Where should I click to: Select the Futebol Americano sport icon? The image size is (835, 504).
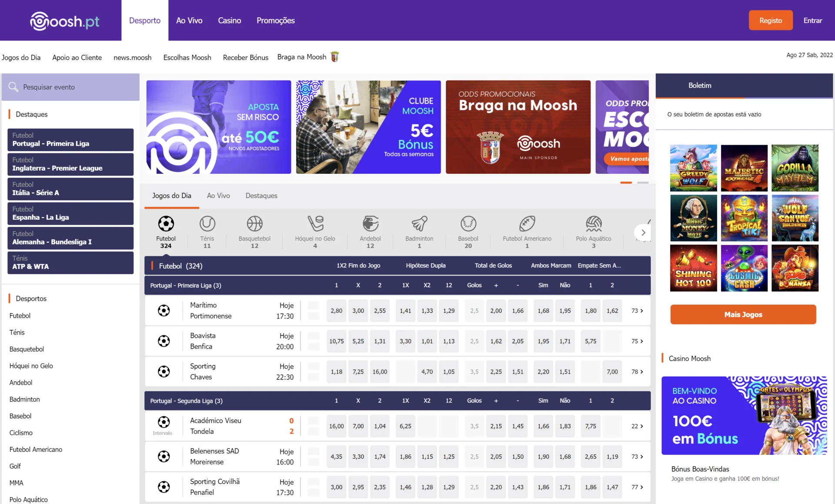click(527, 224)
